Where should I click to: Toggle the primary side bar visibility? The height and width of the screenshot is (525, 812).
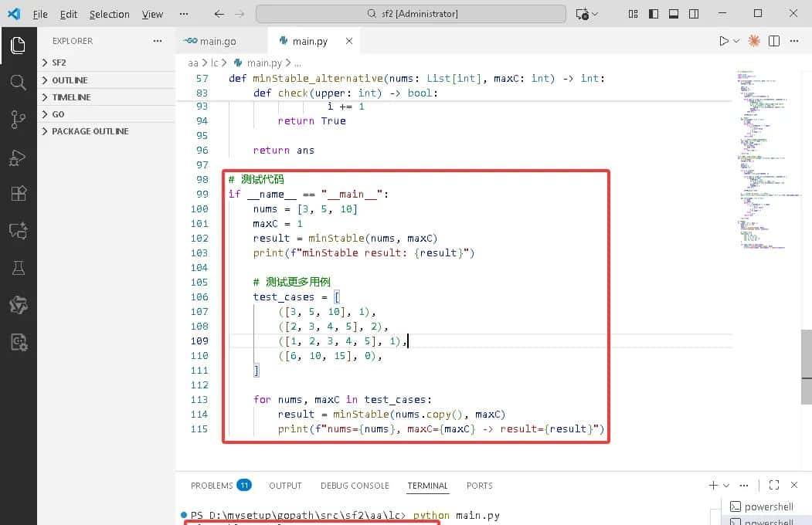coord(654,14)
